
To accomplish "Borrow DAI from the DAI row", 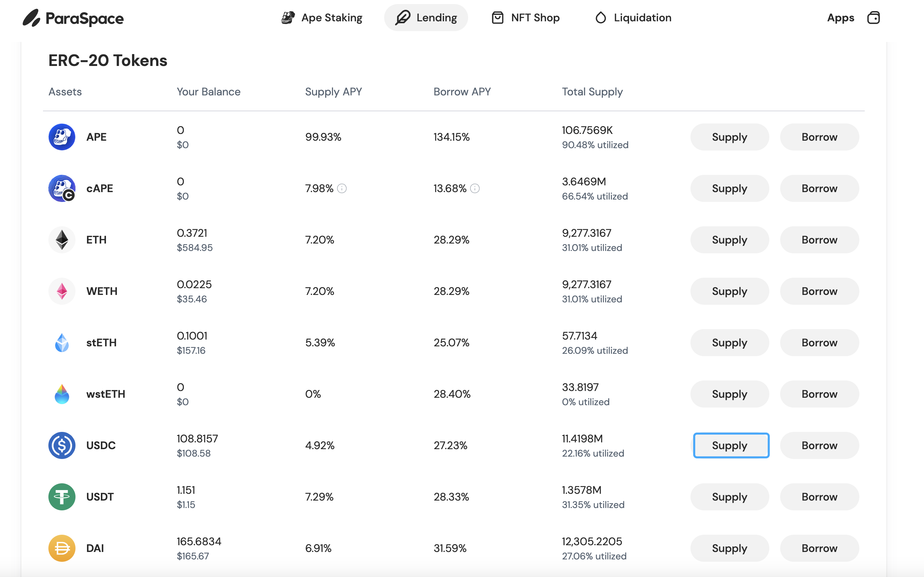I will 819,548.
